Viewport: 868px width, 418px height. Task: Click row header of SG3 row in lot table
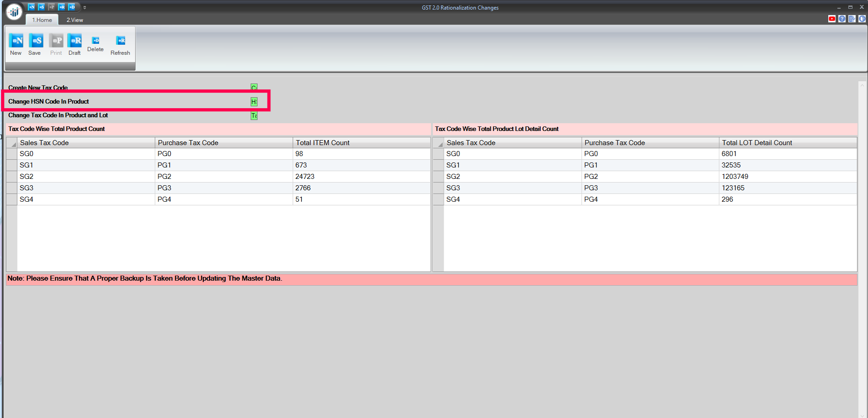point(438,188)
